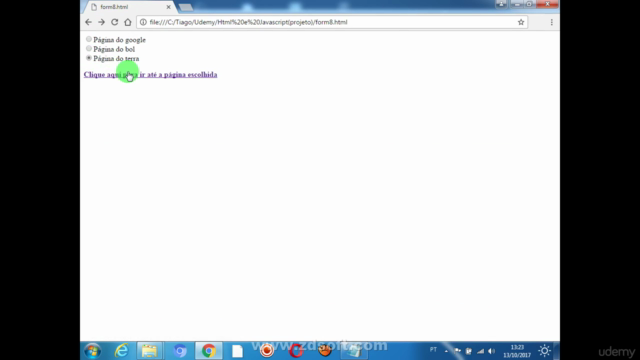
Task: Click the address bar URL field
Action: [331, 22]
